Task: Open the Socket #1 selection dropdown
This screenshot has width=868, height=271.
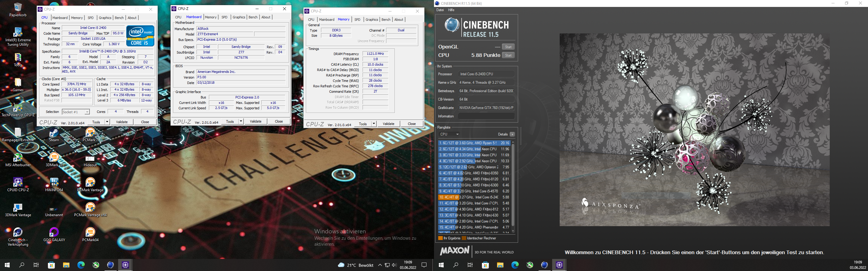Action: [x=75, y=112]
